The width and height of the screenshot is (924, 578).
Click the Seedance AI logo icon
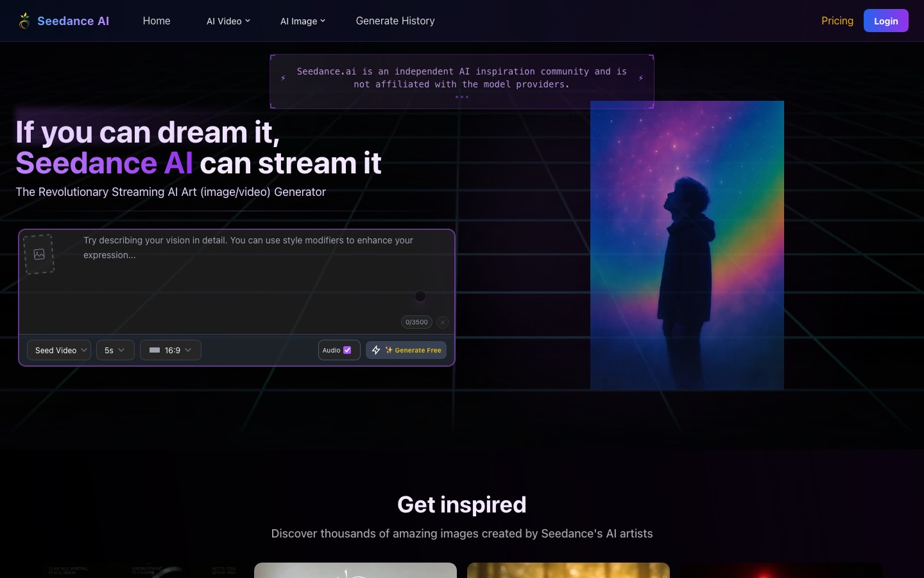pyautogui.click(x=24, y=21)
